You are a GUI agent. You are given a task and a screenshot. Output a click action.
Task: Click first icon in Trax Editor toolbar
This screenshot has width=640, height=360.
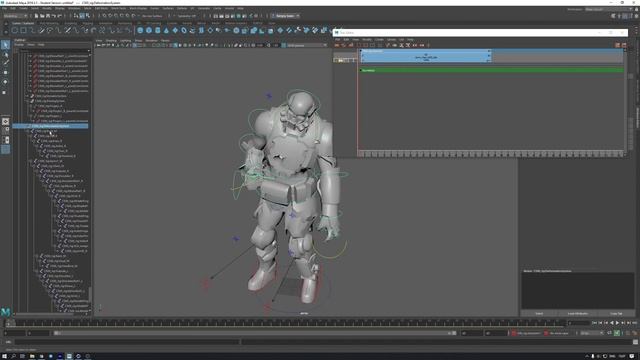pos(337,45)
